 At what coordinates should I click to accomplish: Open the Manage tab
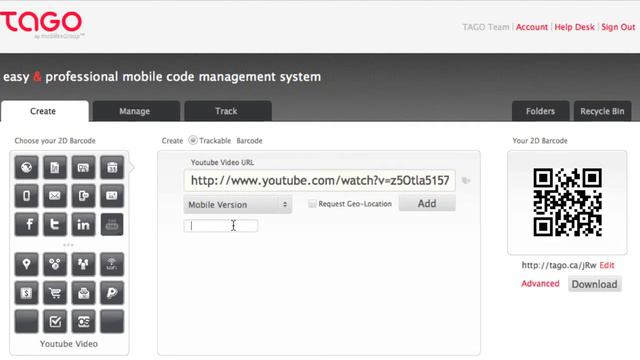(x=136, y=111)
